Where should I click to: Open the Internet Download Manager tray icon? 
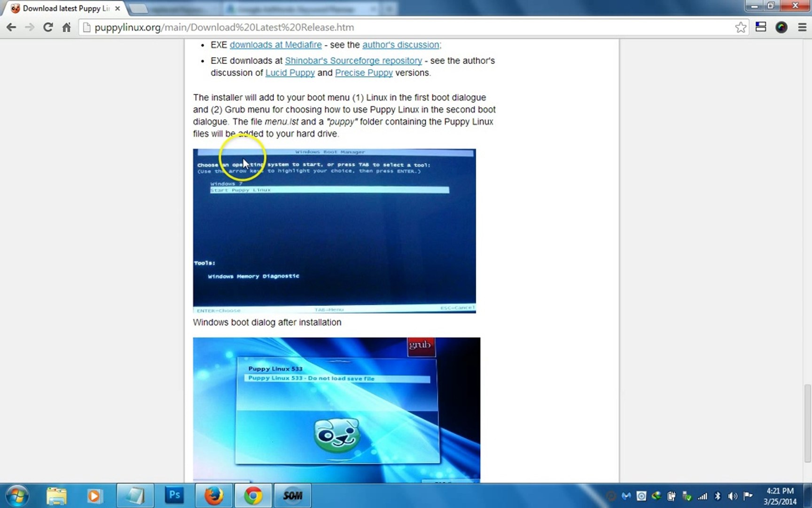(656, 496)
